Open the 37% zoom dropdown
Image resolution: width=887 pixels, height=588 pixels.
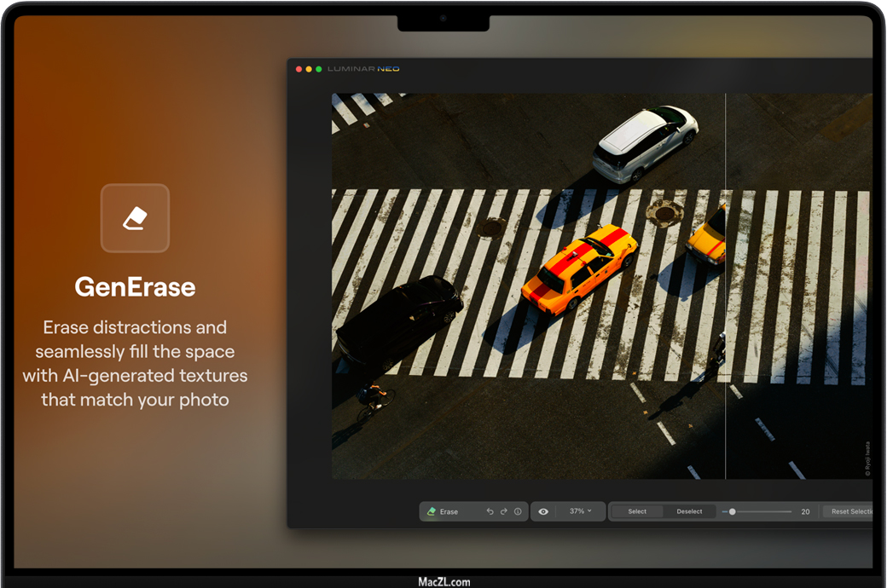click(580, 511)
